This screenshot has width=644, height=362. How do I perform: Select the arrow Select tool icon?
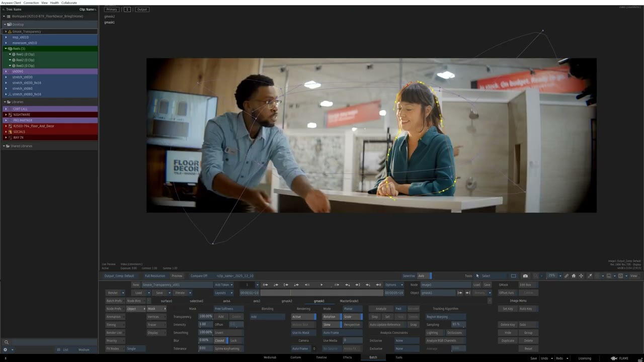pos(477,276)
